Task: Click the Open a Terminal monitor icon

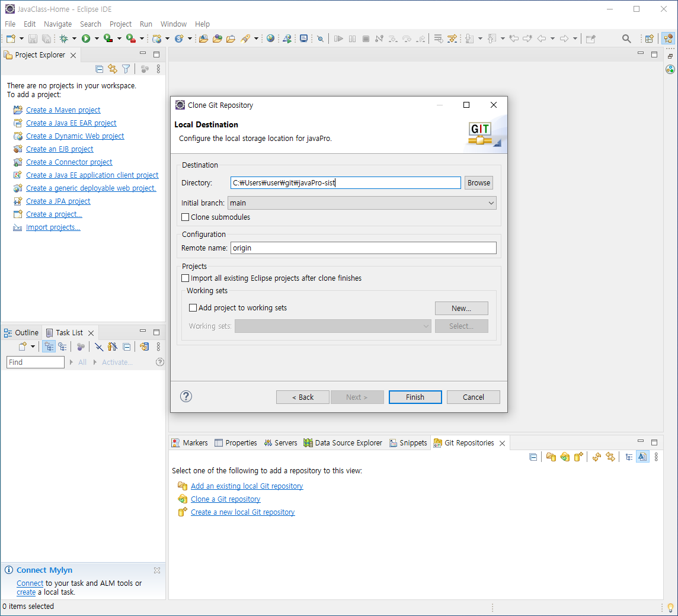Action: (304, 38)
